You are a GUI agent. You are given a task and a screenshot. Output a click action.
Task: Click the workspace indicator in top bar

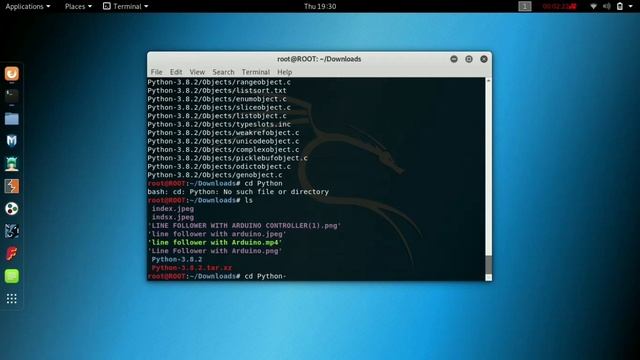(x=525, y=6)
